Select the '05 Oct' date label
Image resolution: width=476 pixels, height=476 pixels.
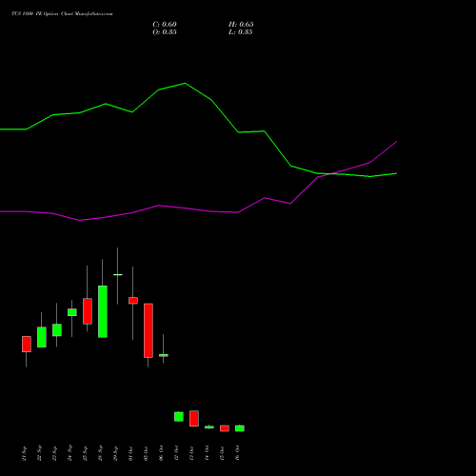coord(146,453)
